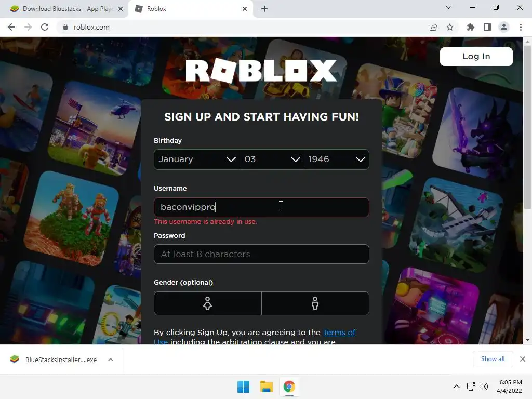This screenshot has width=532, height=399.
Task: Open tab search chevron in title bar
Action: pos(448,7)
